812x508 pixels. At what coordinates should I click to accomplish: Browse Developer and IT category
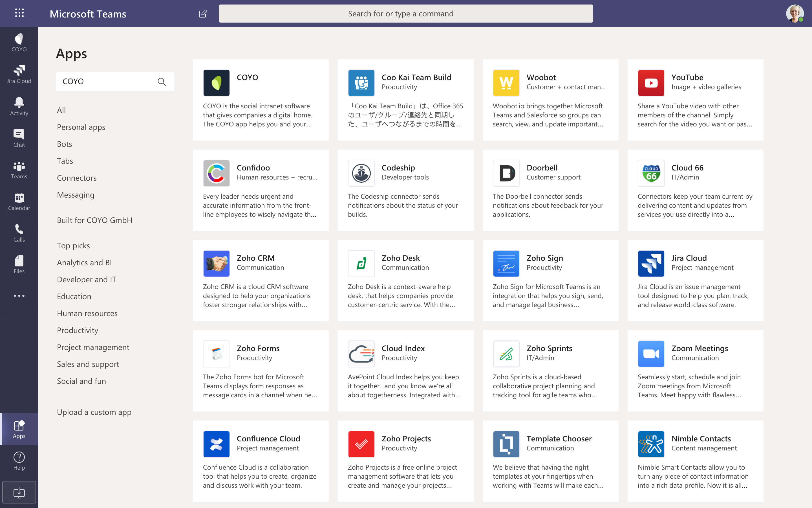87,279
